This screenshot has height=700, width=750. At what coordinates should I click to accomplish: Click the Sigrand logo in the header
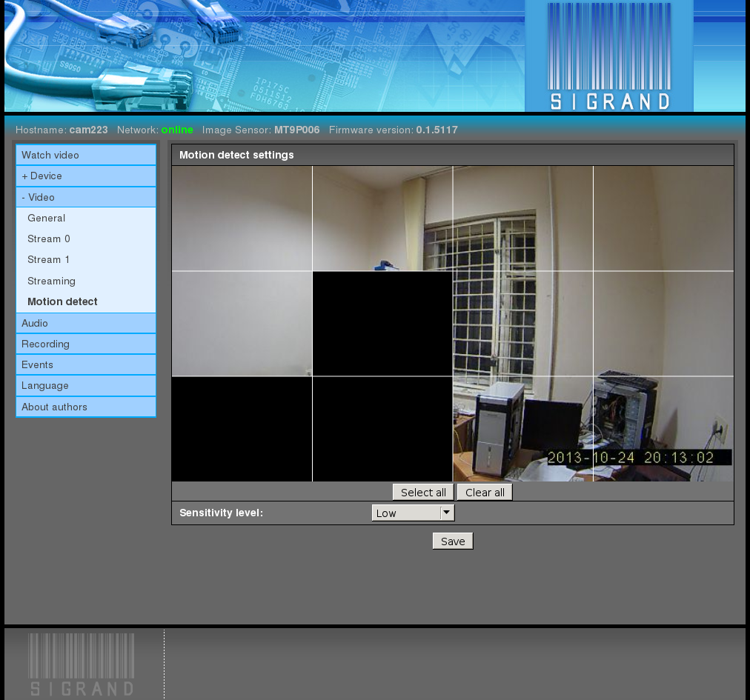click(x=609, y=56)
